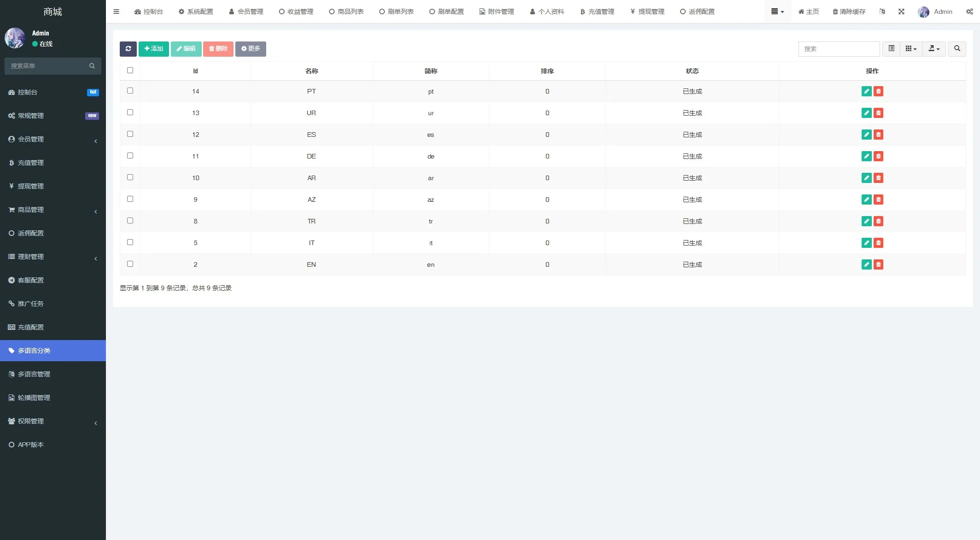
Task: Click the 清除缓存 clear cache link
Action: point(849,12)
